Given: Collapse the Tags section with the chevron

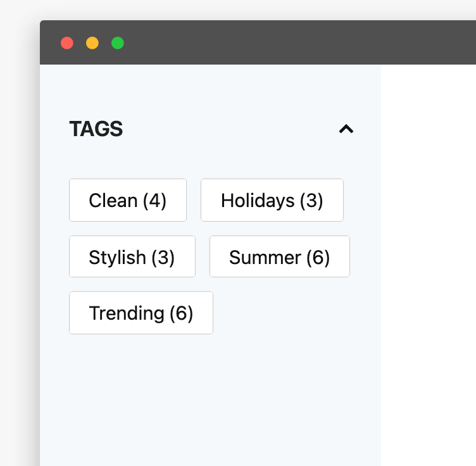Looking at the screenshot, I should [x=346, y=129].
